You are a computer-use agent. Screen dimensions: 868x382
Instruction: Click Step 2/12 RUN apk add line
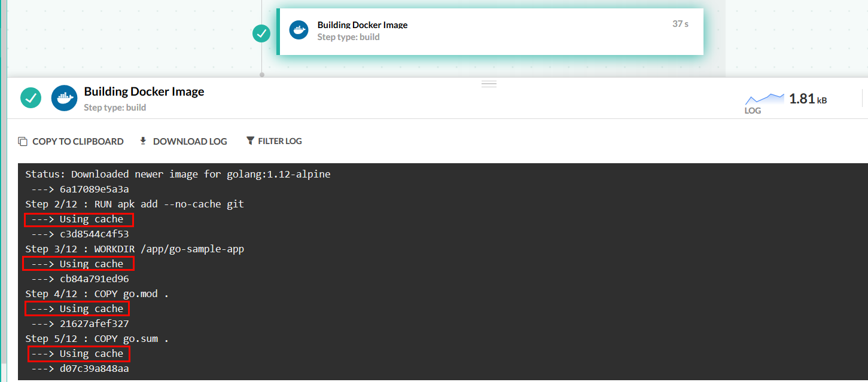pyautogui.click(x=135, y=204)
